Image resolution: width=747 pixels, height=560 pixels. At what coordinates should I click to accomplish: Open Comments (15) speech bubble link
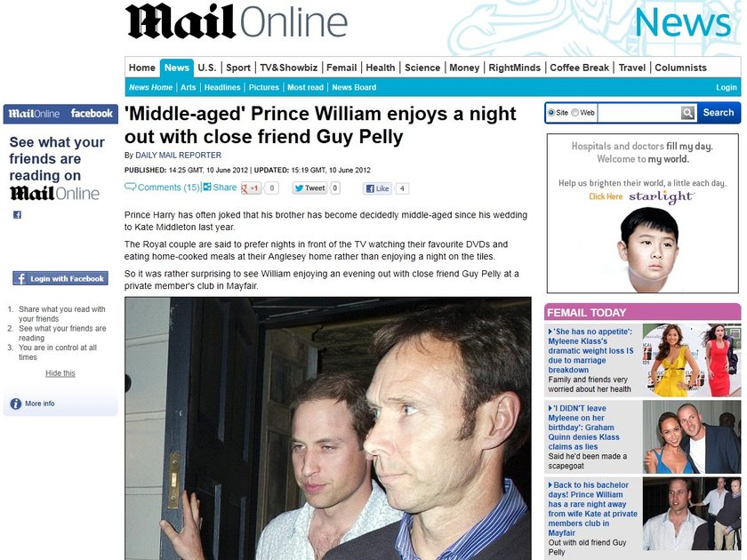(162, 188)
